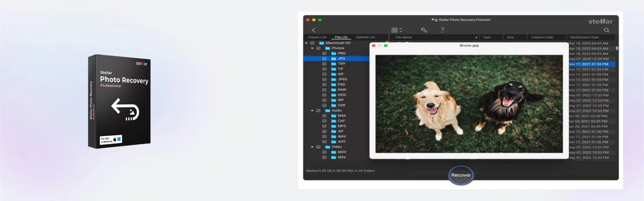Image resolution: width=644 pixels, height=201 pixels.
Task: Click the search magnifier icon
Action: [x=606, y=30]
